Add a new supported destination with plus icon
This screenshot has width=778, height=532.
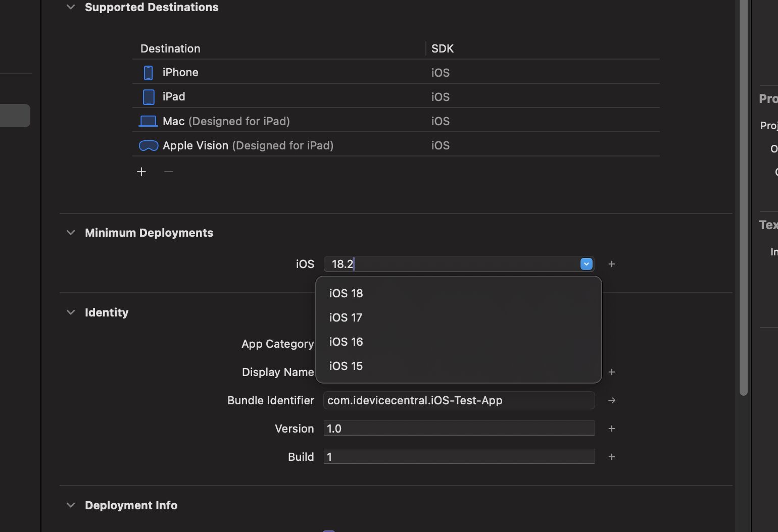[x=141, y=171]
